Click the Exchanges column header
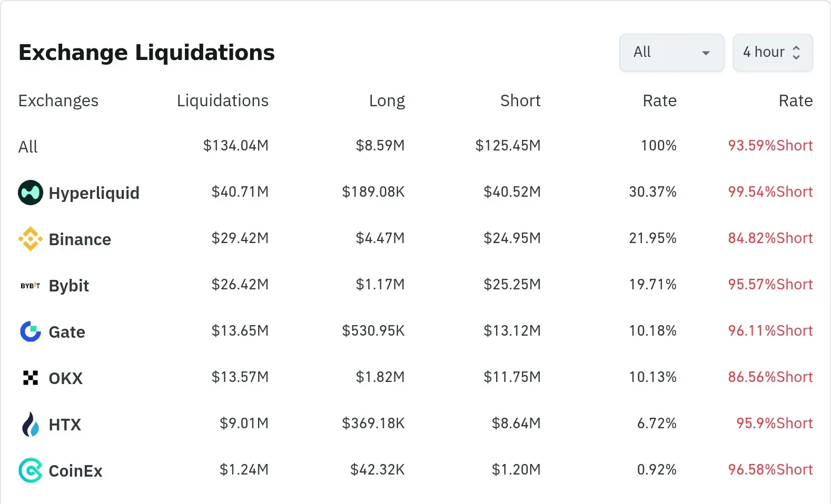This screenshot has height=504, width=831. [58, 100]
